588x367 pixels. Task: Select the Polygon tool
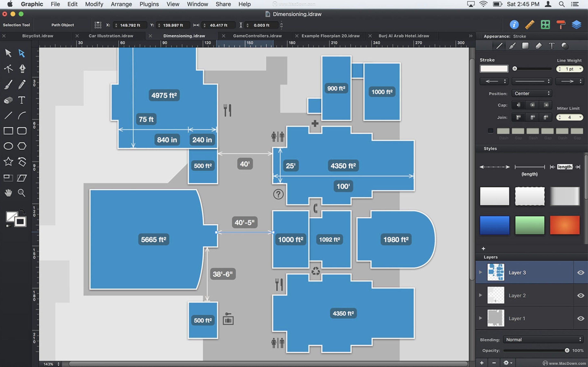coord(22,146)
